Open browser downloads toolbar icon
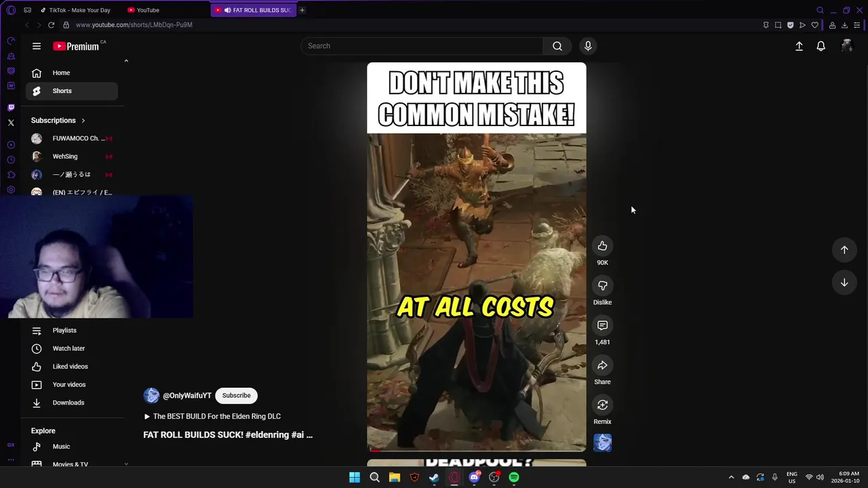Screen dimensions: 868x488 [x=844, y=25]
